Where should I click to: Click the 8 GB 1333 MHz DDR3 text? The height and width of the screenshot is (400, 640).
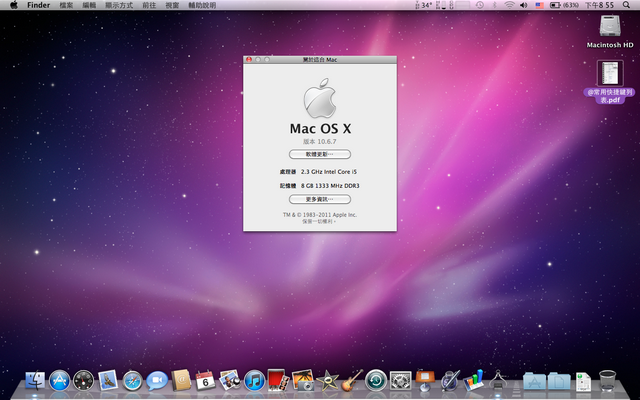(x=330, y=186)
